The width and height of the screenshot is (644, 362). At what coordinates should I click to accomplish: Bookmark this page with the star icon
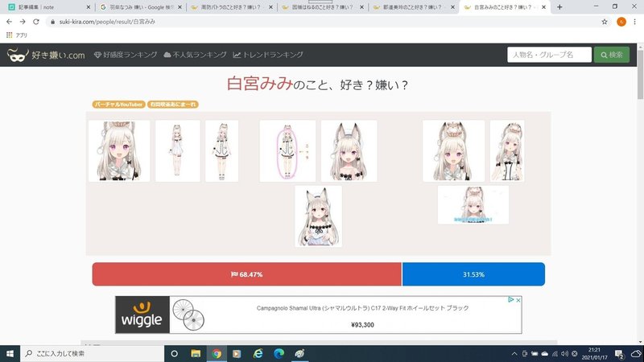click(x=605, y=22)
